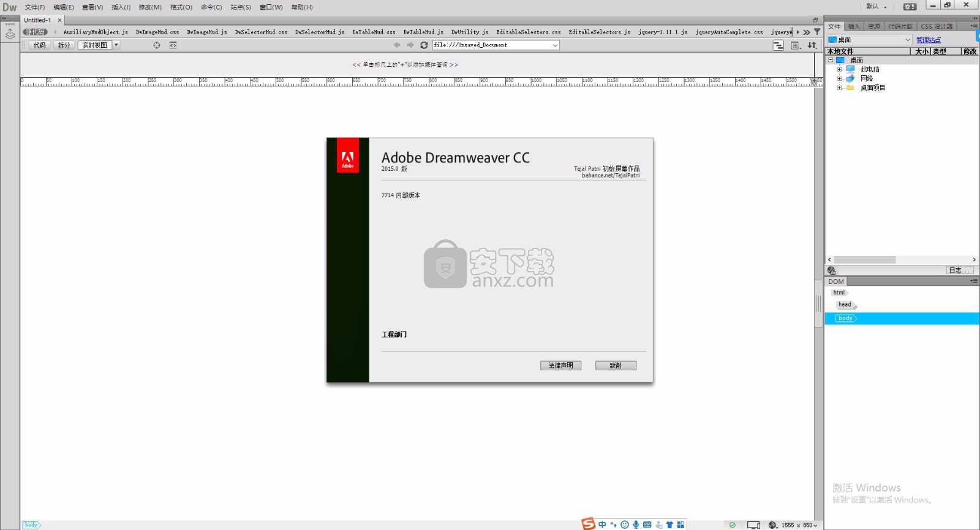
Task: Refresh the live view document
Action: (x=424, y=45)
